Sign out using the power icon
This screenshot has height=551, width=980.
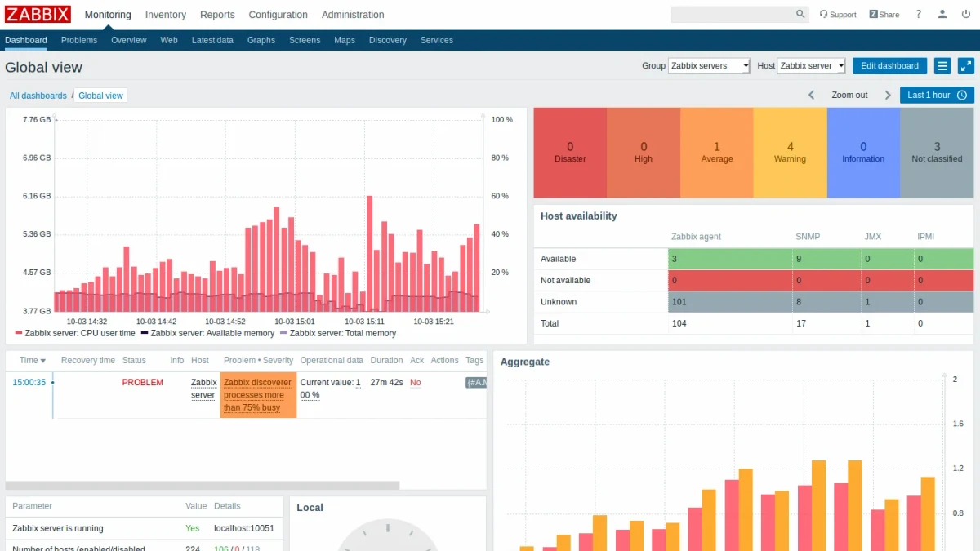pyautogui.click(x=967, y=15)
